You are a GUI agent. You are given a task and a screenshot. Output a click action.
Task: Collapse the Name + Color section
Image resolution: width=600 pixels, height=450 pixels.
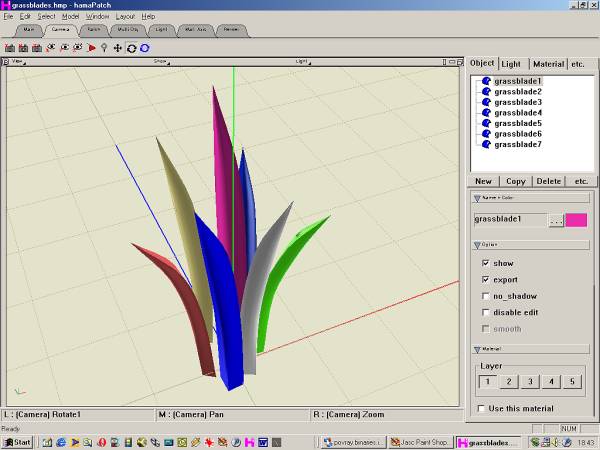pos(478,198)
